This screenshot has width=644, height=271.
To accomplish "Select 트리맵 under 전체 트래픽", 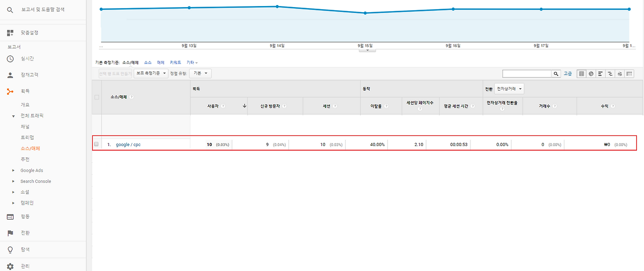I will click(x=27, y=138).
